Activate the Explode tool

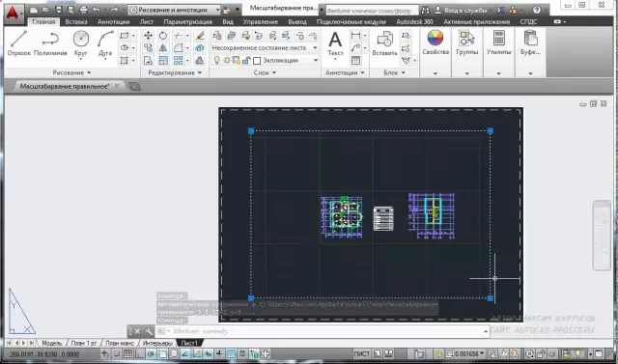pos(200,48)
